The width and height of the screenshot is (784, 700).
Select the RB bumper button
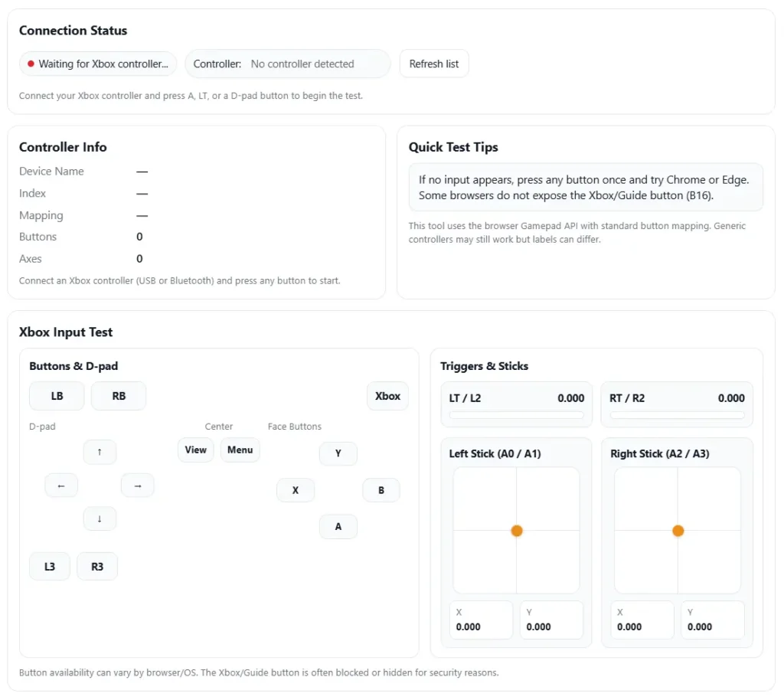pos(119,396)
